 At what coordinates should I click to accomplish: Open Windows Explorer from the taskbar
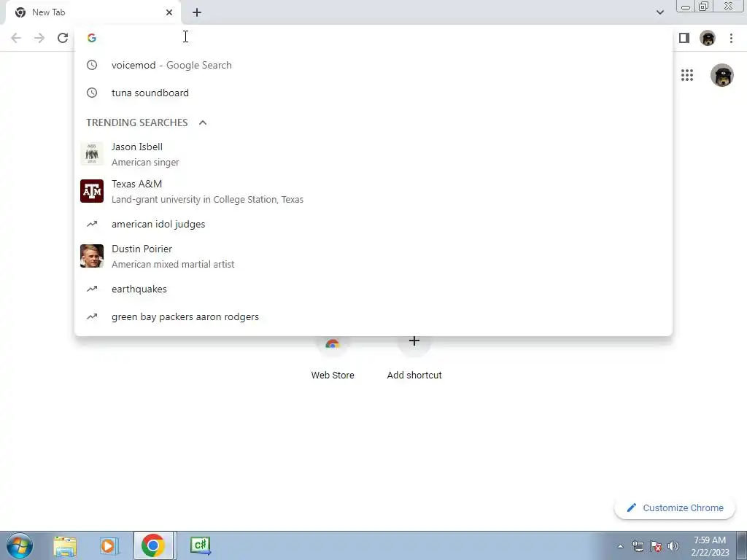[x=65, y=545]
